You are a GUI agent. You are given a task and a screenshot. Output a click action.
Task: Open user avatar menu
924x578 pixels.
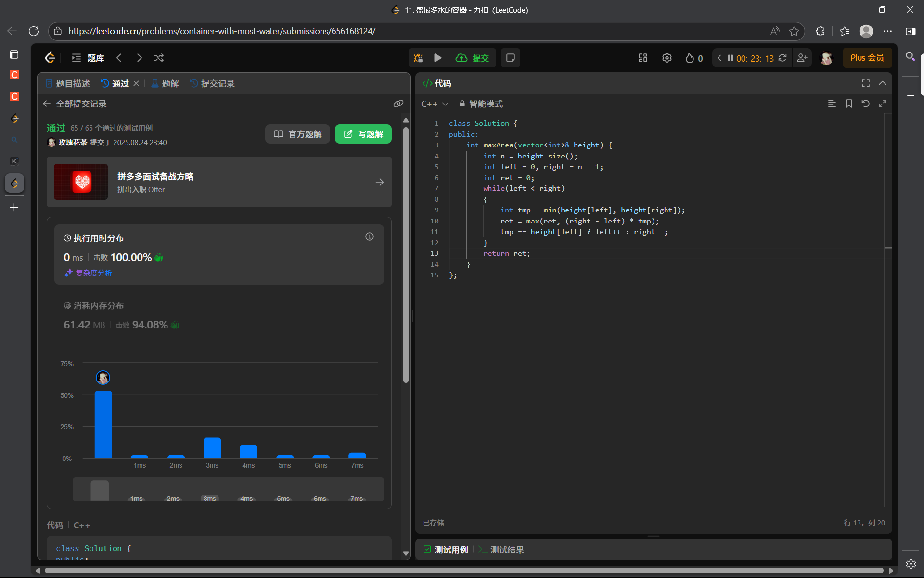pyautogui.click(x=826, y=58)
